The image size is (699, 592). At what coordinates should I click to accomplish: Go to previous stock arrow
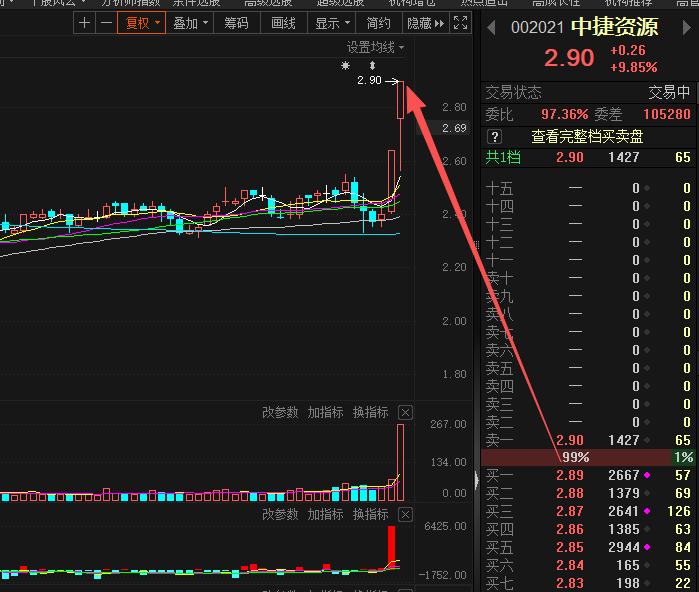click(x=491, y=28)
